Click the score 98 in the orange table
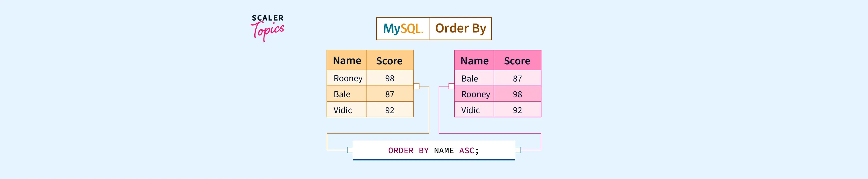868x179 pixels. point(389,78)
